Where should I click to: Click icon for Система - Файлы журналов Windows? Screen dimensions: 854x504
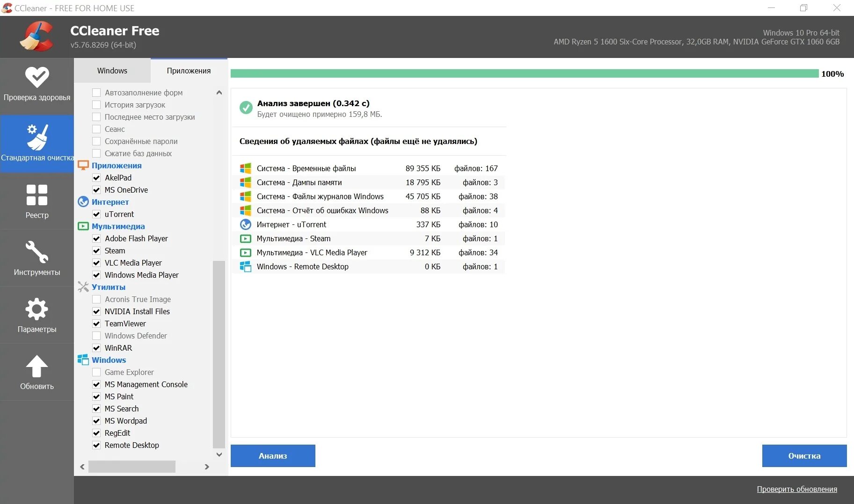point(245,196)
